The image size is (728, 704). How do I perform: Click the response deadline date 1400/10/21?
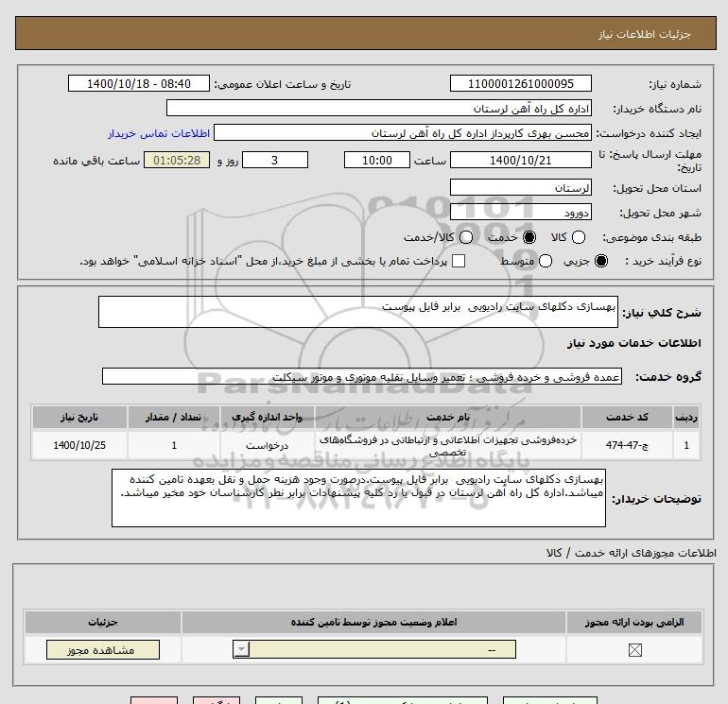520,160
